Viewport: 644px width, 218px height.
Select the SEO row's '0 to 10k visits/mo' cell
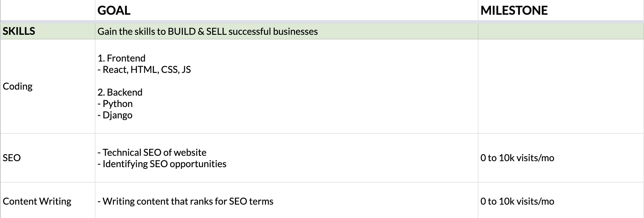point(517,158)
